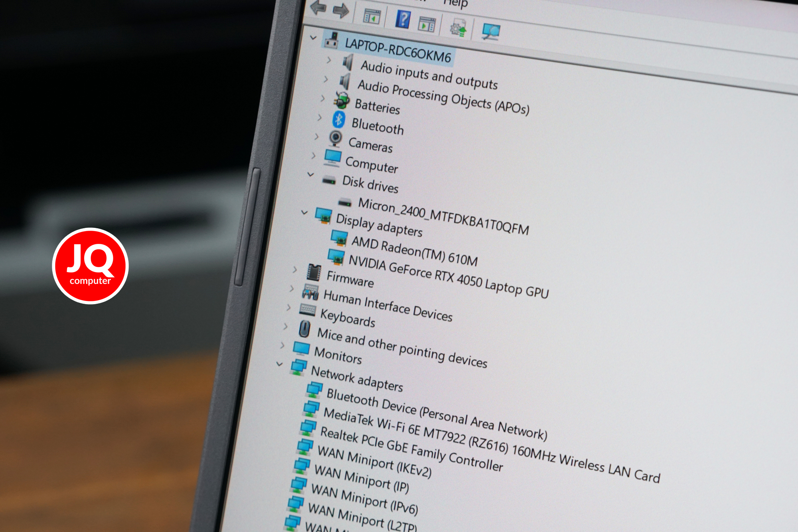The width and height of the screenshot is (798, 532).
Task: Select Micron_2400_MTFDKBA1T0QFM disk entry
Action: coord(443,216)
